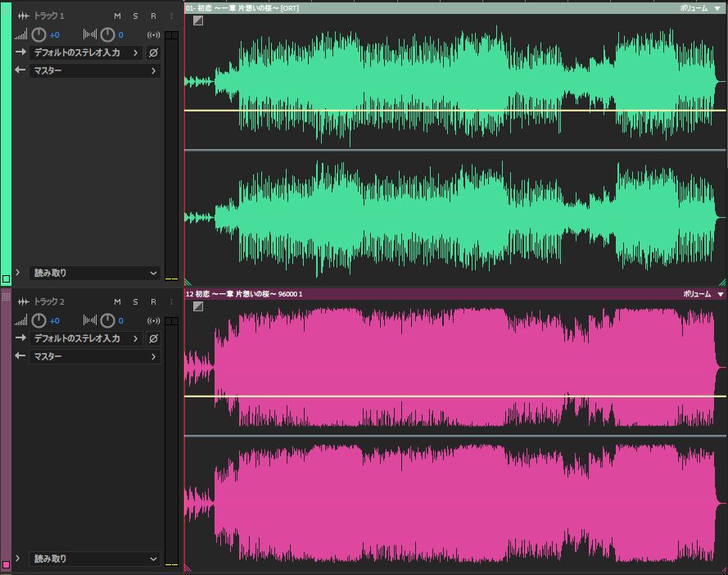This screenshot has height=575, width=728.
Task: Edit Track 2 pan value 0
Action: pos(120,321)
